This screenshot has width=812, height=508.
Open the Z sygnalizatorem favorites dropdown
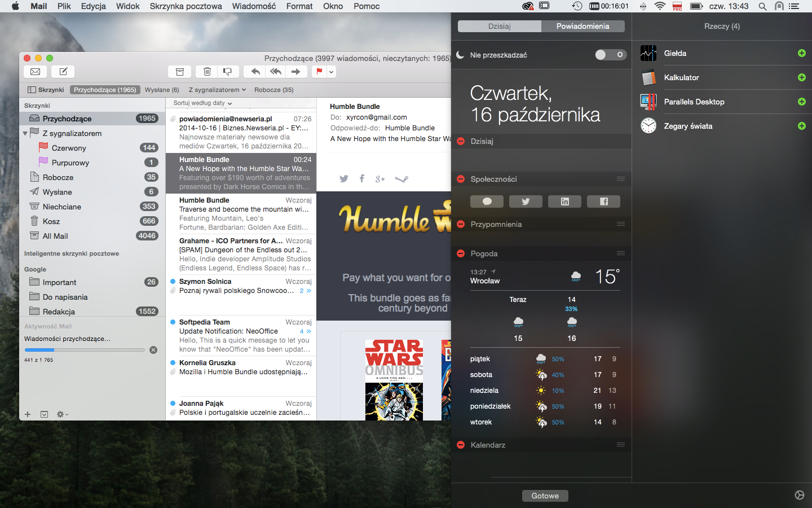tap(217, 90)
